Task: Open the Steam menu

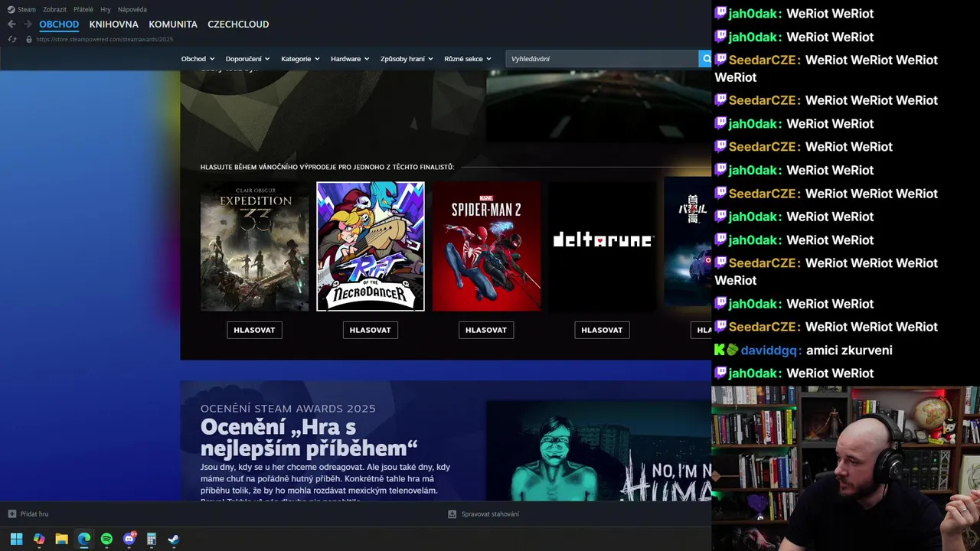Action: coord(27,10)
